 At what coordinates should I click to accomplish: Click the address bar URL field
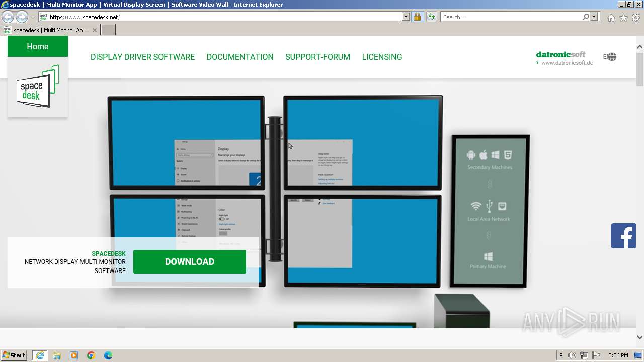pos(225,17)
